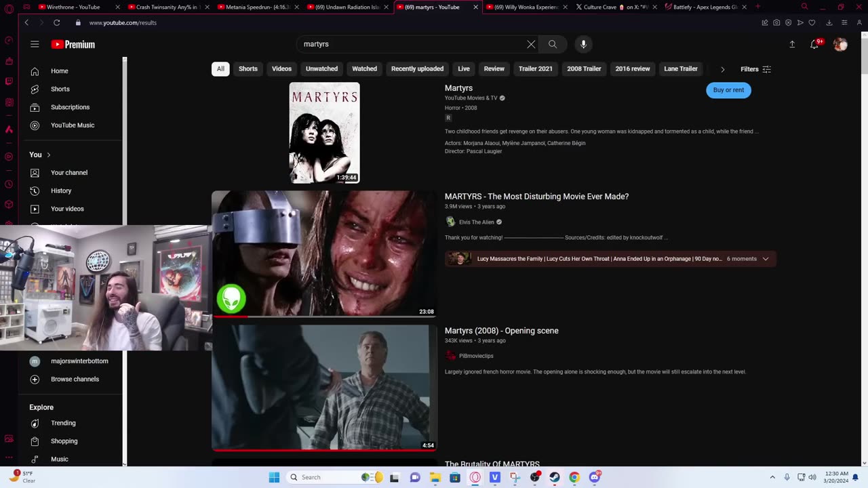Open the notifications bell

(814, 44)
